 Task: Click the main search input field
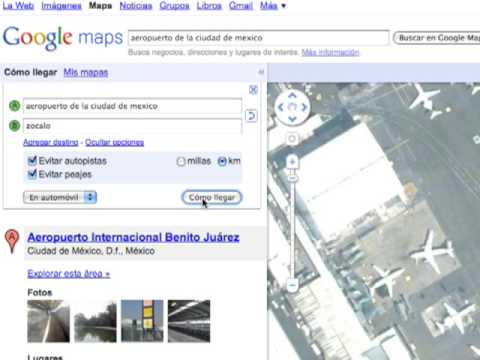pyautogui.click(x=258, y=38)
